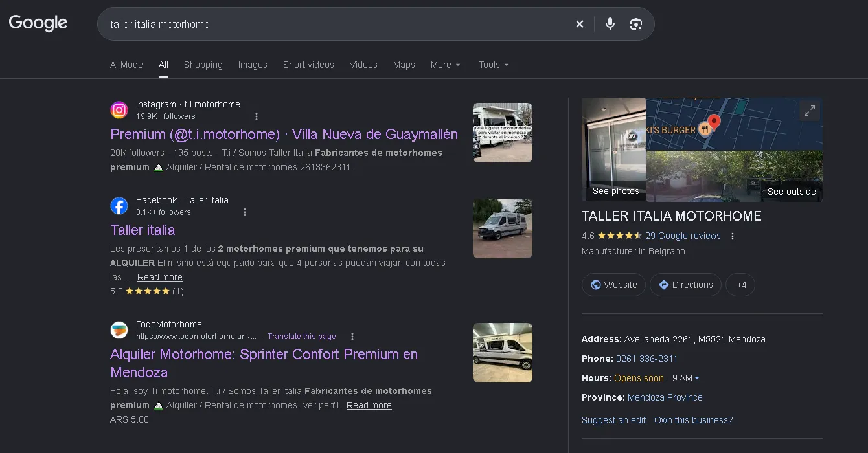This screenshot has width=868, height=453.
Task: Click 'ARS 5.00' price text
Action: (x=130, y=419)
